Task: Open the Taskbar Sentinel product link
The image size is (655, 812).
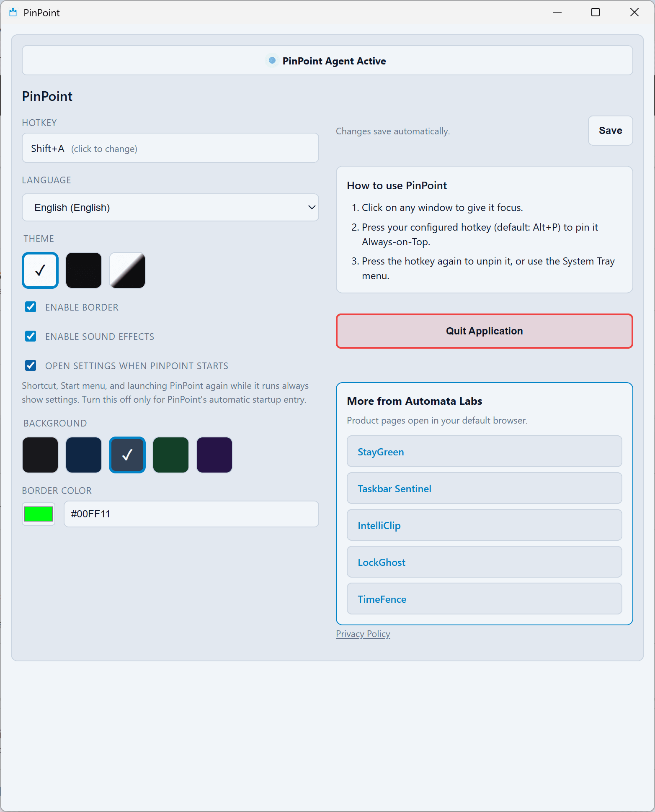Action: click(x=485, y=488)
